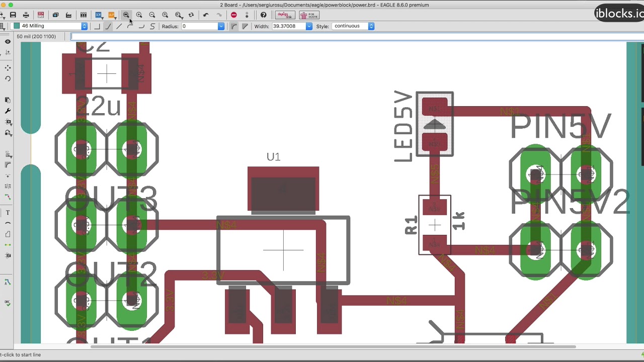
Task: Select the Rotate tool in left sidebar
Action: (8, 78)
